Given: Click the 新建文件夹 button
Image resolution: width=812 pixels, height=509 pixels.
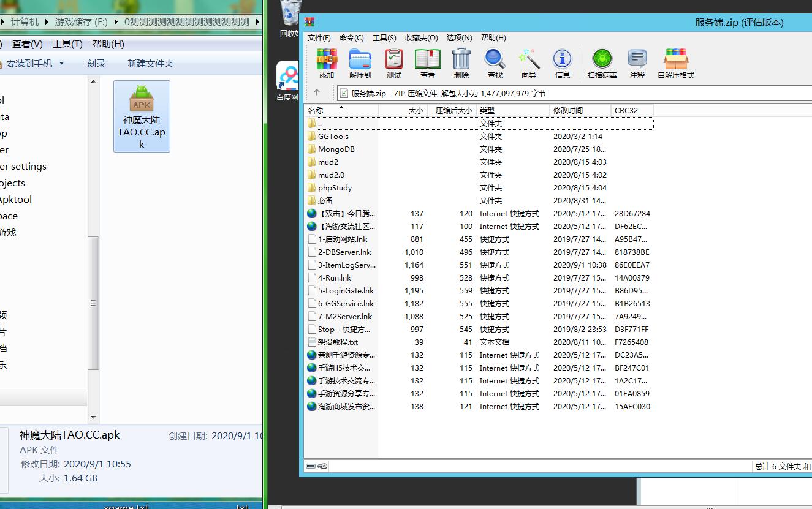Looking at the screenshot, I should [150, 64].
